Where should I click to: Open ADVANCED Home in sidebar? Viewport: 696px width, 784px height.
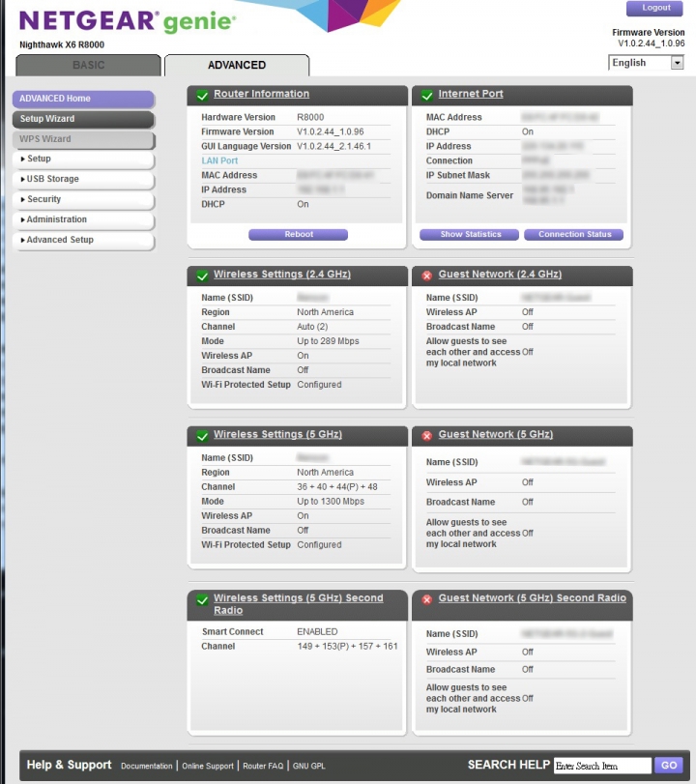(x=83, y=99)
